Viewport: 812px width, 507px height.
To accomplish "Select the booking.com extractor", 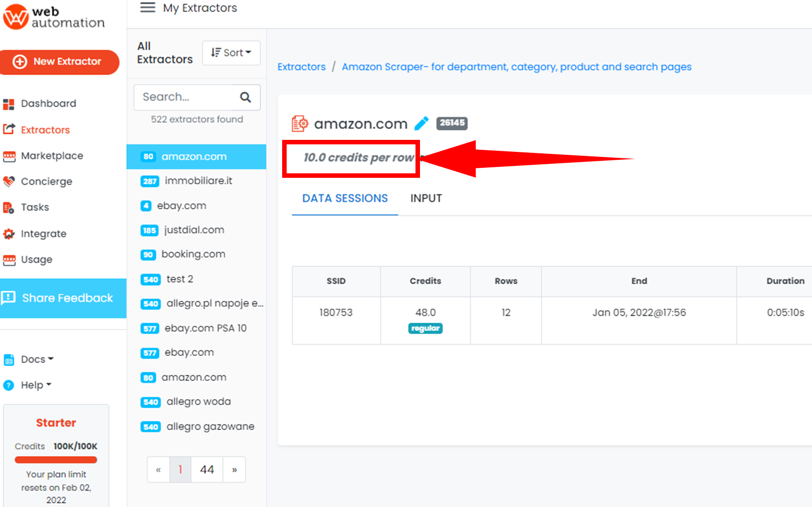I will pyautogui.click(x=193, y=254).
